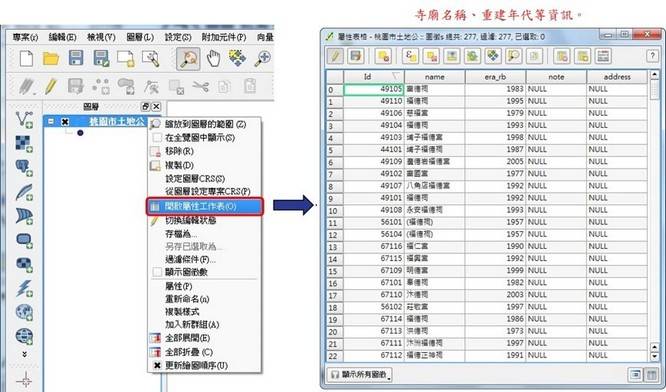666x392 pixels.
Task: Click scrollbar up arrow in attribute table
Action: 655,75
